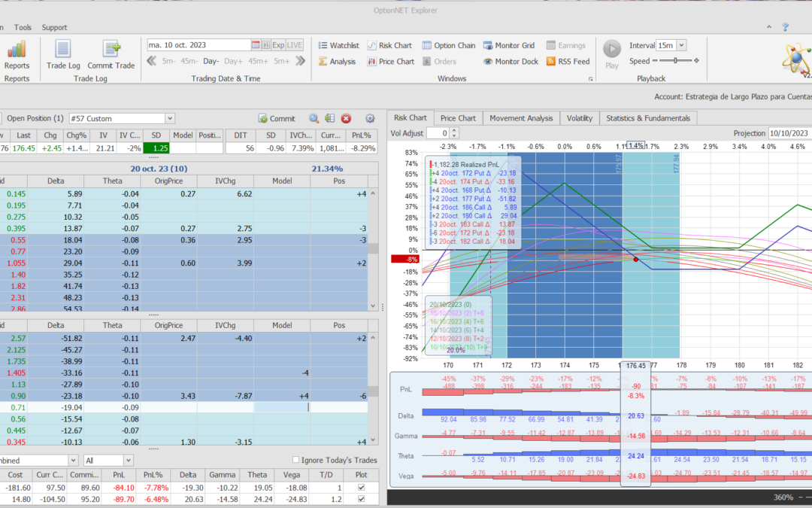812x508 pixels.
Task: Switch to the Movement Analysis tab
Action: (x=520, y=118)
